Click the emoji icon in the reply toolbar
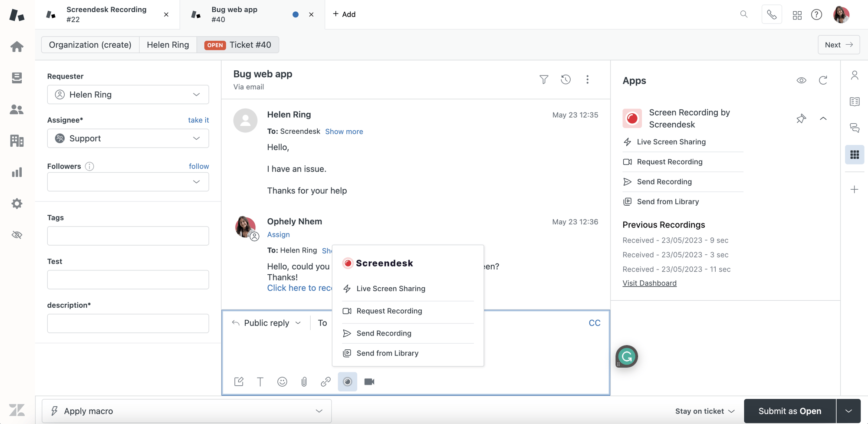This screenshot has height=424, width=868. [x=282, y=381]
